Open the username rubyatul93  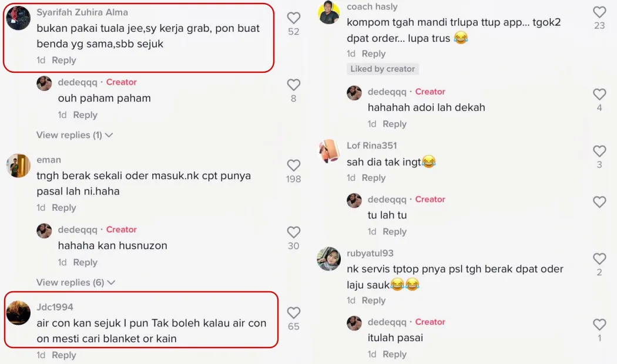point(370,253)
